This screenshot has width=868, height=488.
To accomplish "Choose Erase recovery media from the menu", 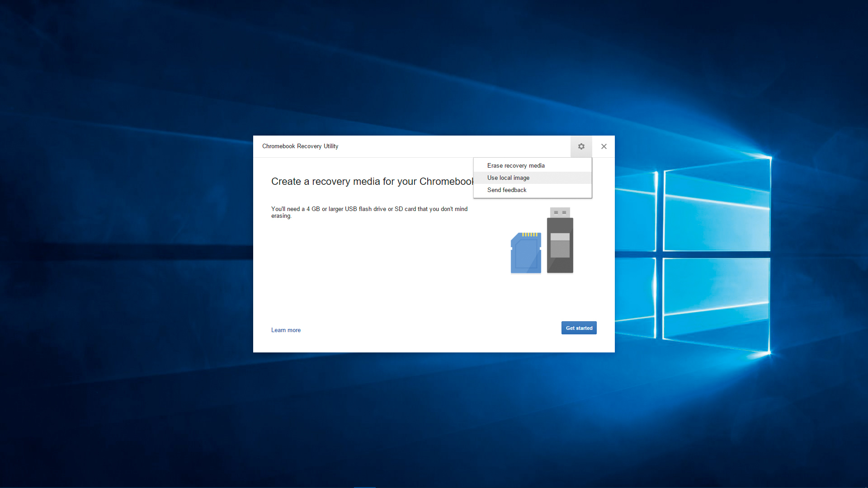I will click(516, 165).
